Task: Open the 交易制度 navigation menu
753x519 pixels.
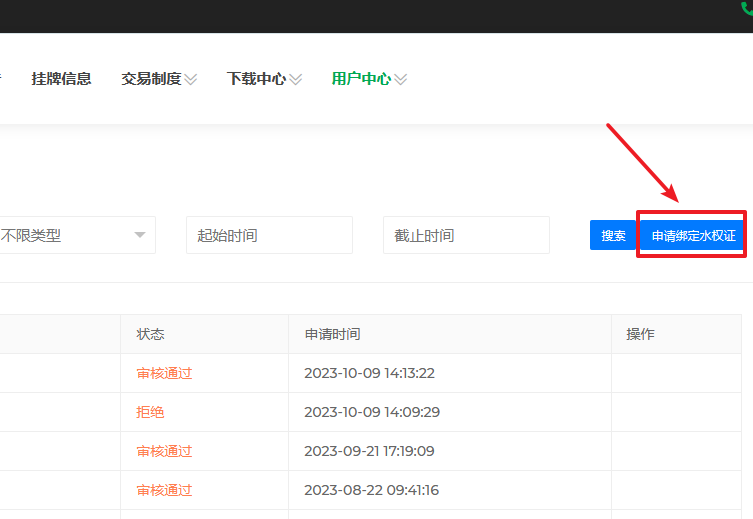Action: pos(151,79)
